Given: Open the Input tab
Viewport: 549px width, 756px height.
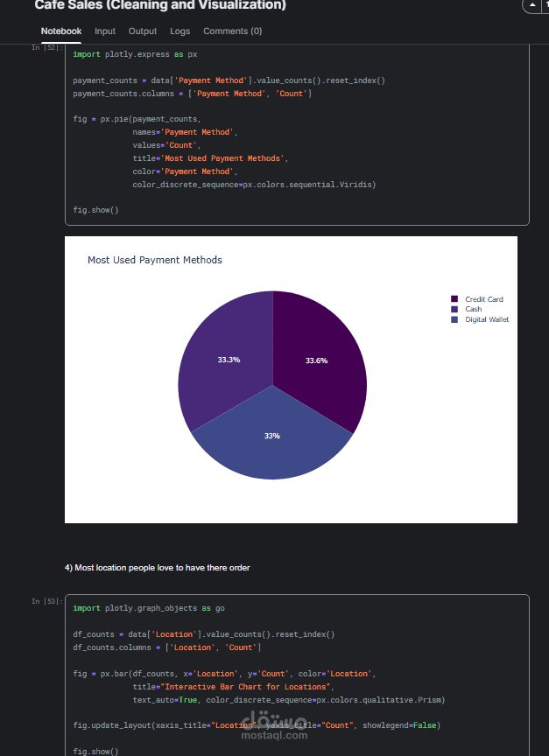Looking at the screenshot, I should coord(105,31).
